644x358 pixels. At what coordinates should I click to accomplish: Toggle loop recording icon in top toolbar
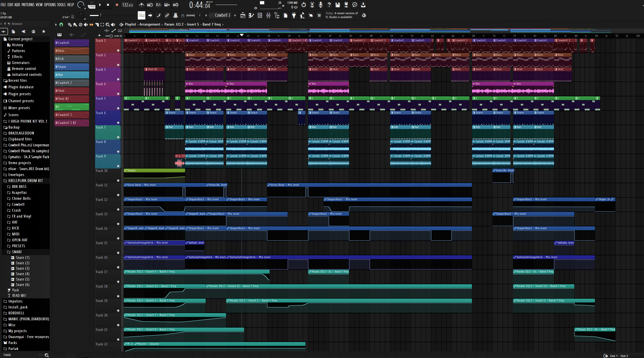coord(176,5)
